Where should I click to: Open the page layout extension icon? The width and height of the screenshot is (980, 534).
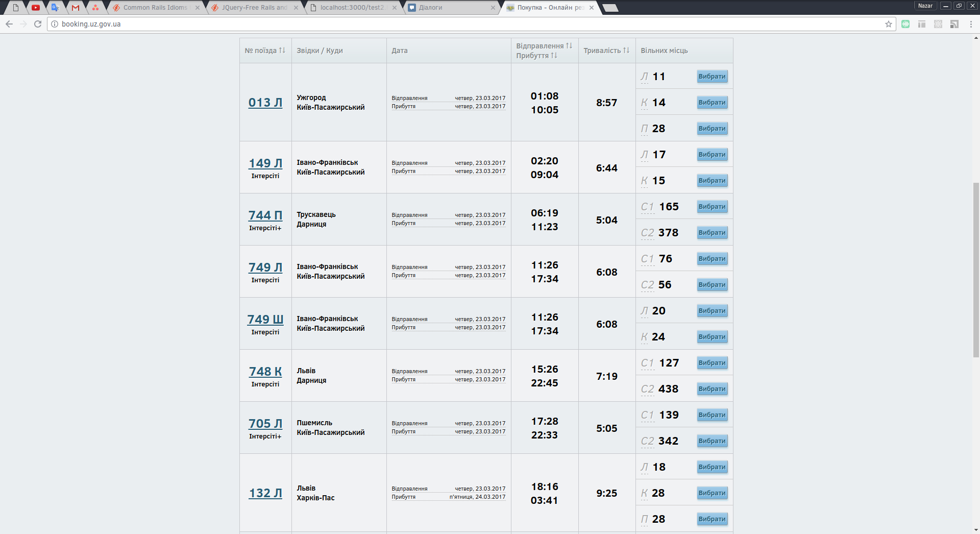pyautogui.click(x=922, y=24)
